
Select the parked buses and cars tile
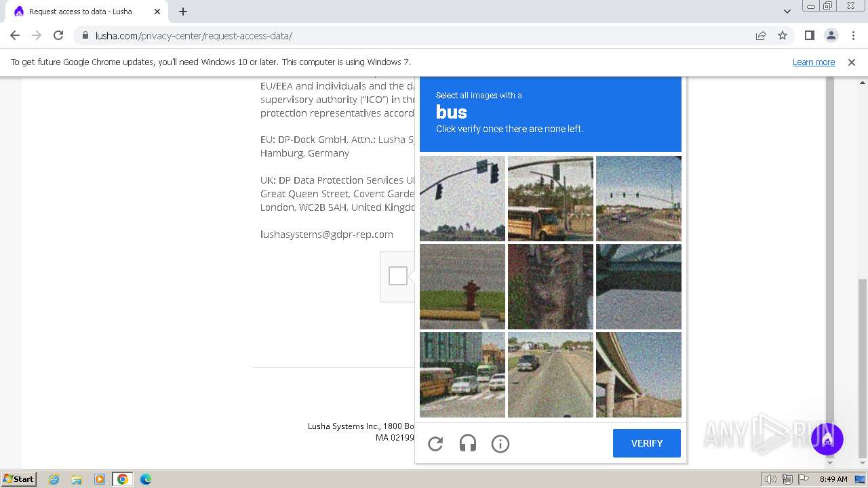pyautogui.click(x=462, y=375)
